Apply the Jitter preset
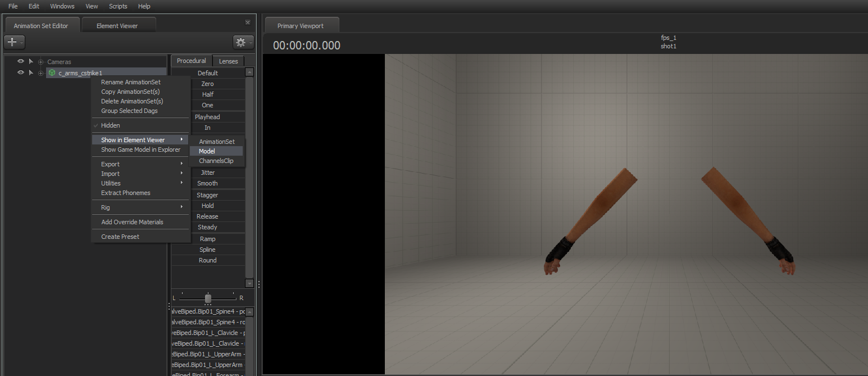The image size is (868, 376). (x=208, y=173)
